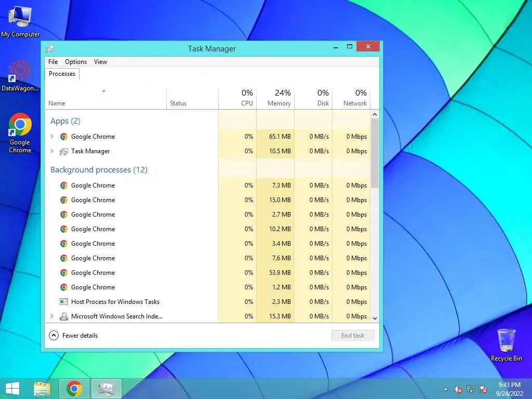Screen dimensions: 532x399
Task: Click the Chrome icon in the 15.0 MB row
Action: tap(63, 200)
